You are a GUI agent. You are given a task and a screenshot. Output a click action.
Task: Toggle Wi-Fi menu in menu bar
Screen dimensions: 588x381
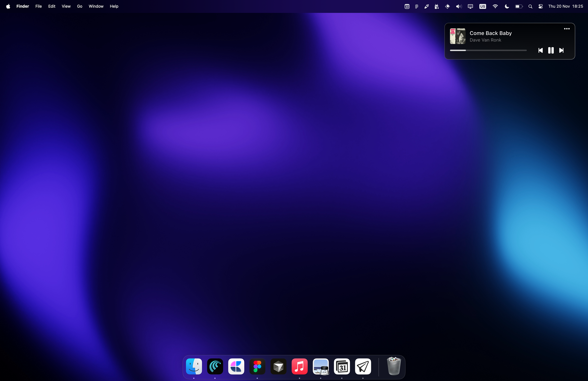point(495,6)
